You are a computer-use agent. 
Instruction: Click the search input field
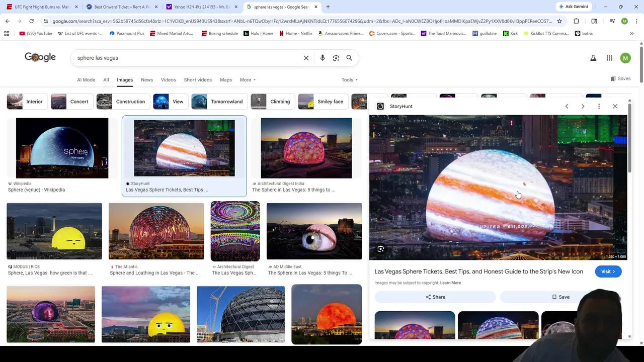coord(186,58)
